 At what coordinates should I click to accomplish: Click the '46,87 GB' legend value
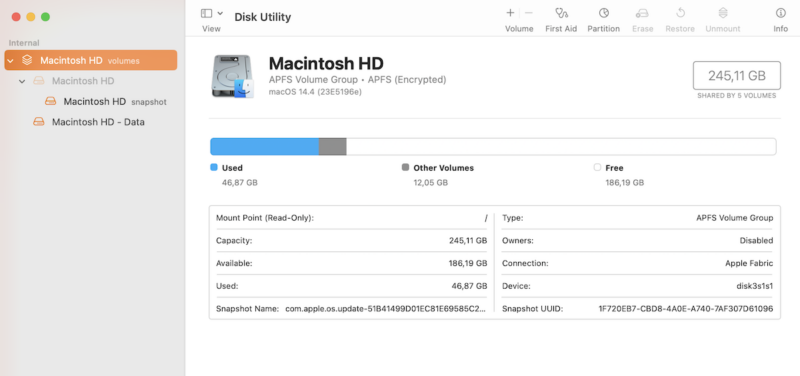[240, 183]
